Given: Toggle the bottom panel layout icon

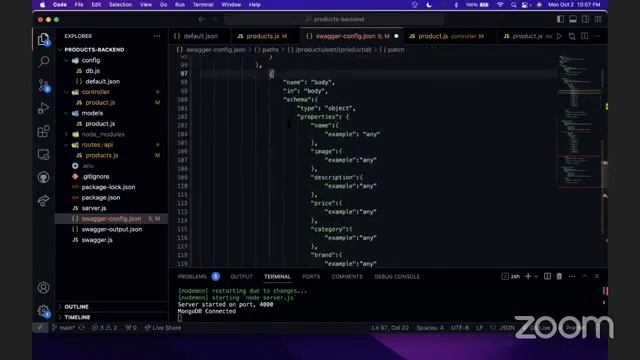Looking at the screenshot, I should point(573,19).
